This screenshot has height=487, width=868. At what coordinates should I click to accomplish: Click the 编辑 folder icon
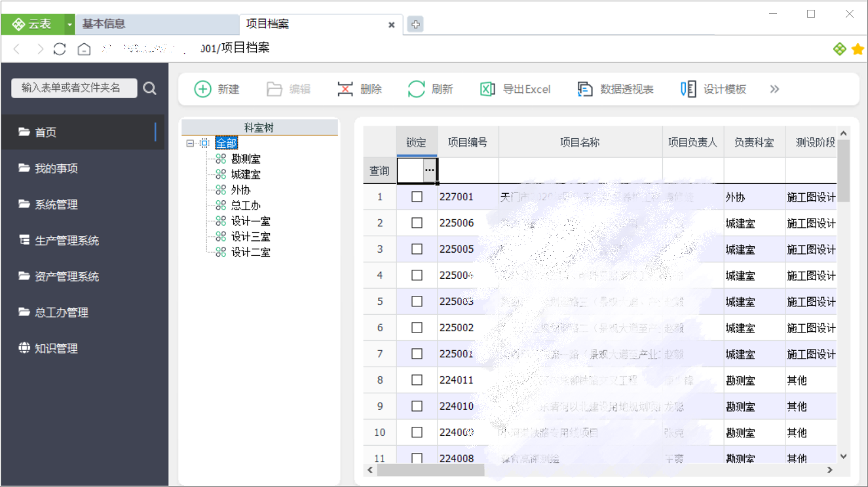274,89
